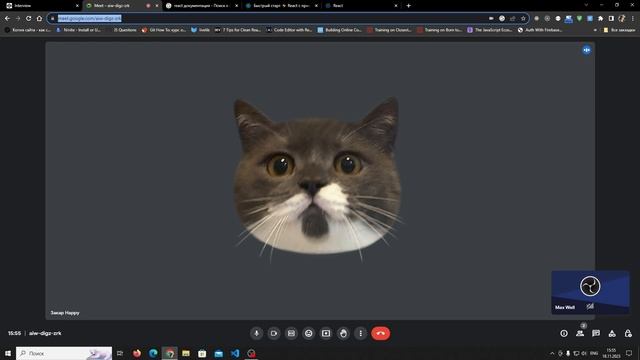Open the volume control in system tray

tap(584, 353)
